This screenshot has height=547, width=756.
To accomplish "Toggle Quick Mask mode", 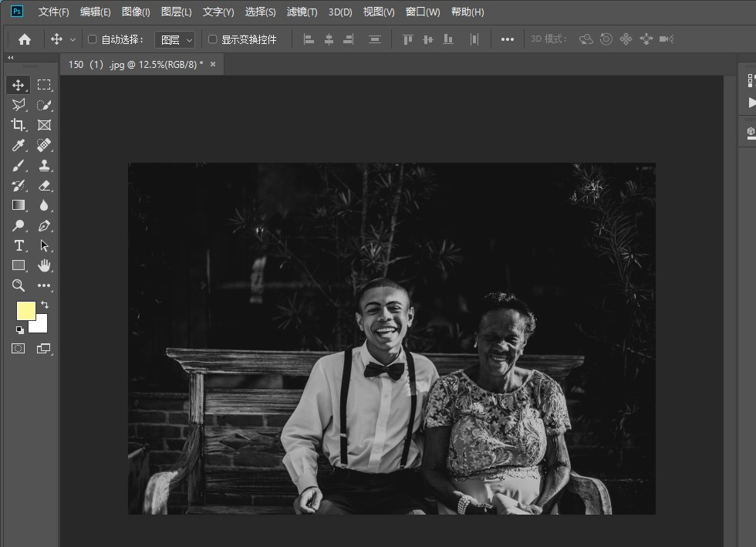I will 19,349.
